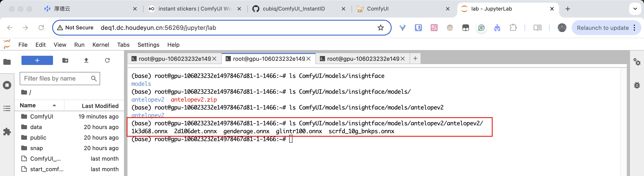Open the Kernel menu
The height and width of the screenshot is (176, 644).
[101, 45]
